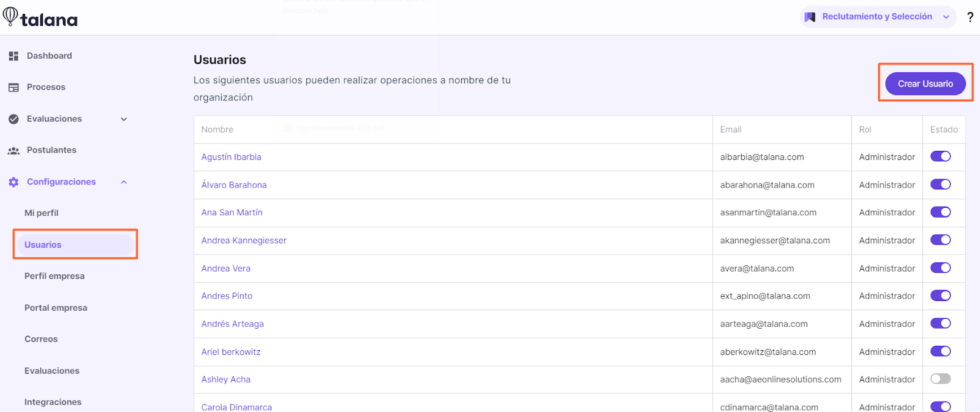
Task: Open the Correos settings
Action: 41,339
